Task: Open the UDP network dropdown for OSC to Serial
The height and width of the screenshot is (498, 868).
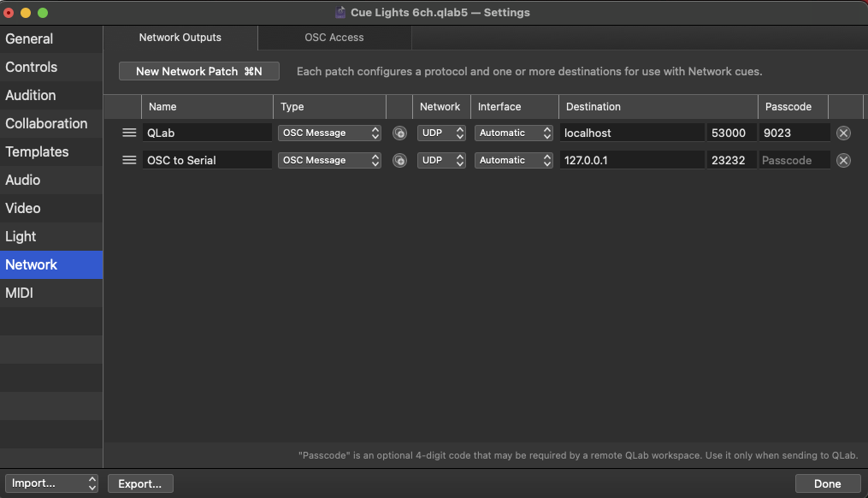Action: coord(441,160)
